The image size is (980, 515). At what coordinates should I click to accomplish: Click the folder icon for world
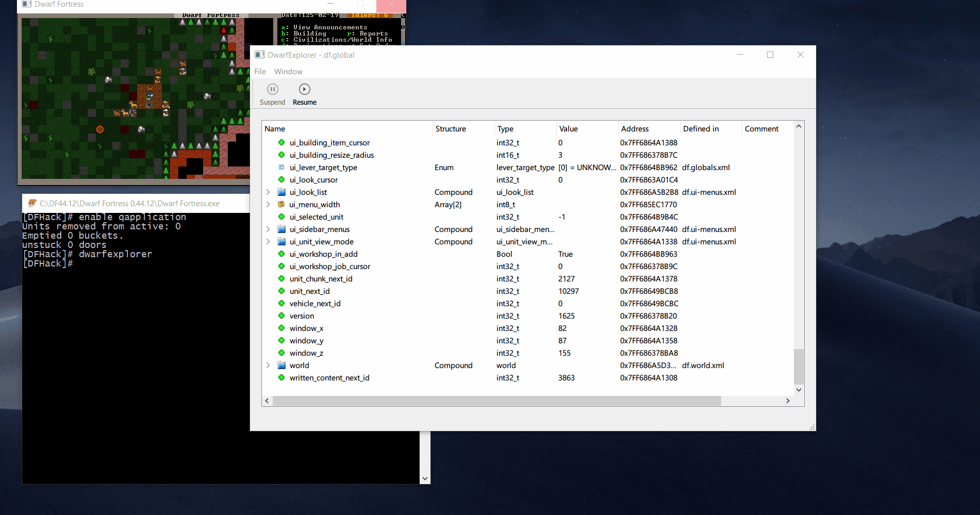[x=281, y=365]
